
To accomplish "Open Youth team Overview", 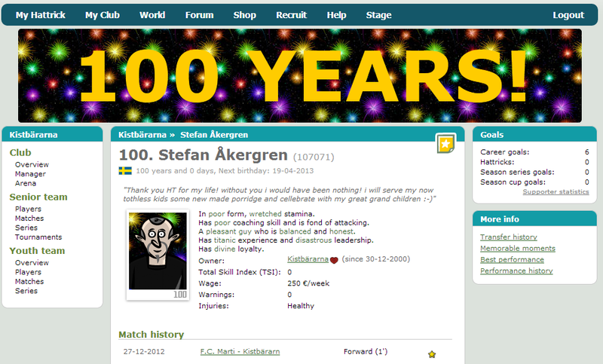I will [x=32, y=263].
